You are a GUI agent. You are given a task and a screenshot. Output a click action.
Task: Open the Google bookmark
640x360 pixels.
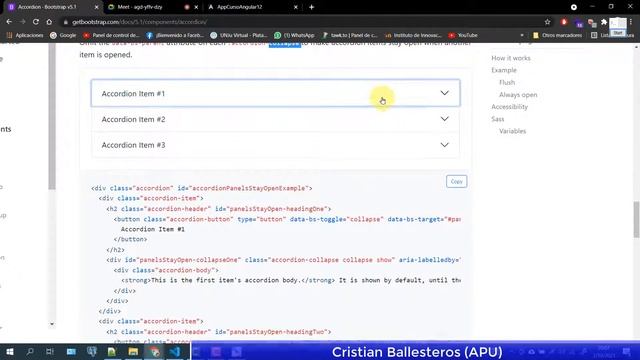pyautogui.click(x=63, y=36)
